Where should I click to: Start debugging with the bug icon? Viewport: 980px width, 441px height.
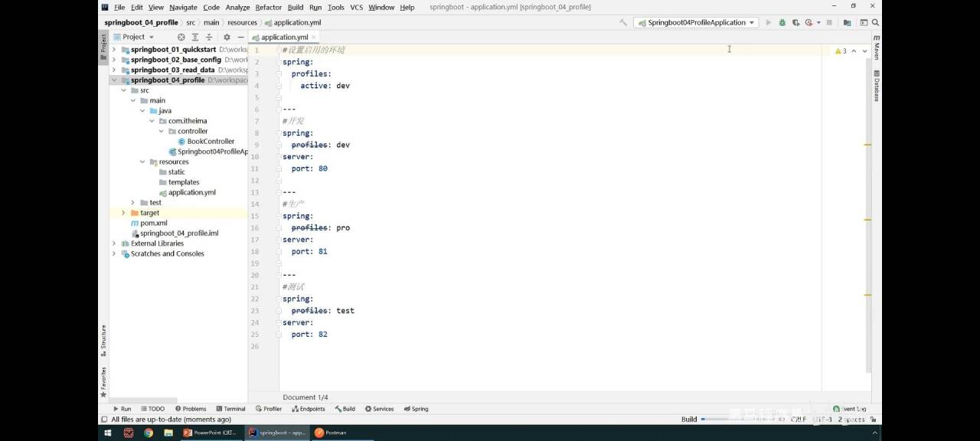(x=782, y=23)
